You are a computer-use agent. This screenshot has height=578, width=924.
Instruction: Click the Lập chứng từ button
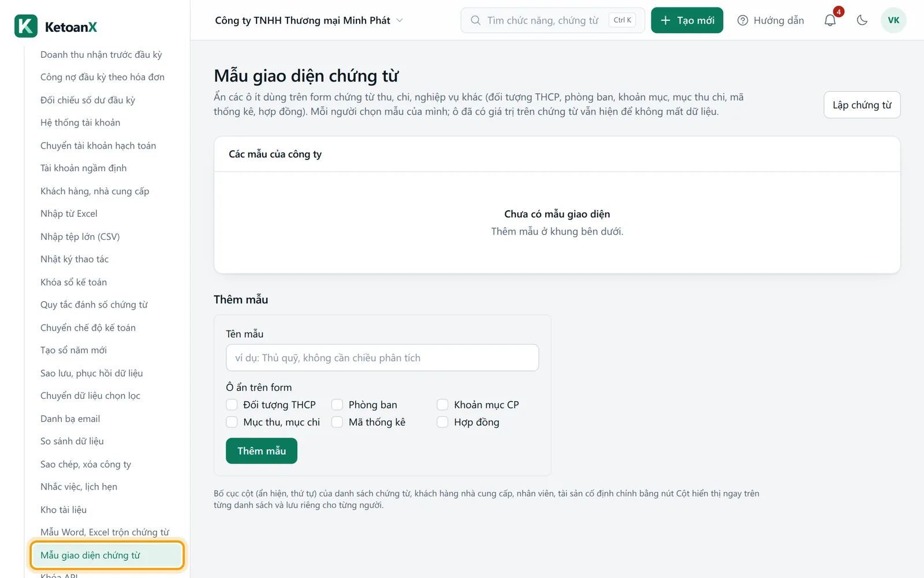[x=862, y=105]
